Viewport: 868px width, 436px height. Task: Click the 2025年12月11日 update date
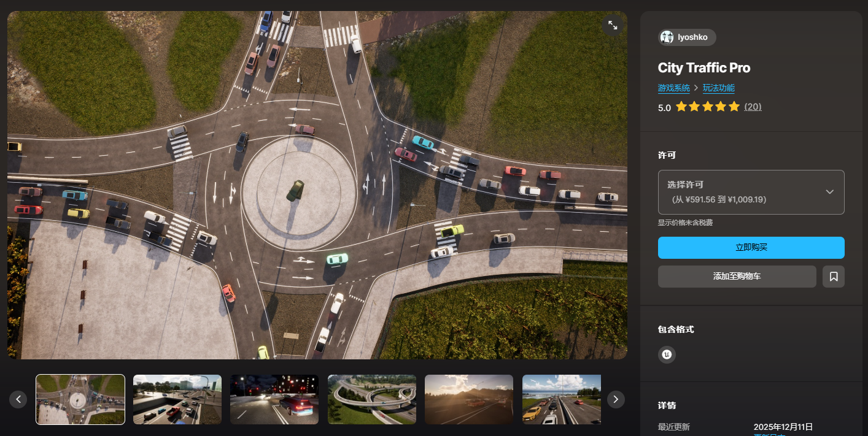pyautogui.click(x=783, y=427)
